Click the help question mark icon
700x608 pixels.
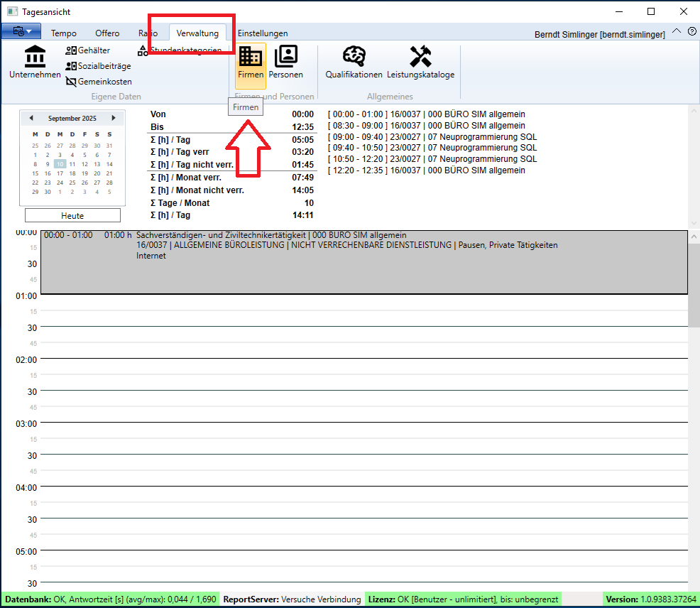pyautogui.click(x=692, y=31)
